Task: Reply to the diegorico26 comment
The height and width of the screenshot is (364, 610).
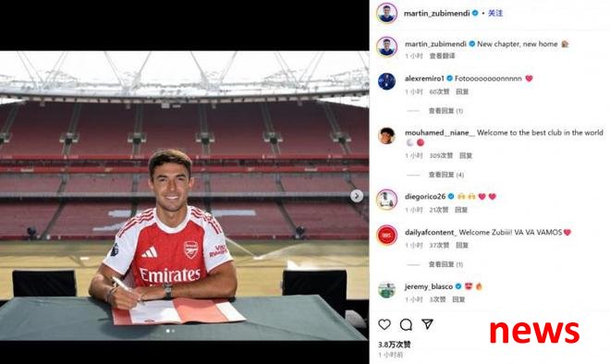Action: point(461,210)
